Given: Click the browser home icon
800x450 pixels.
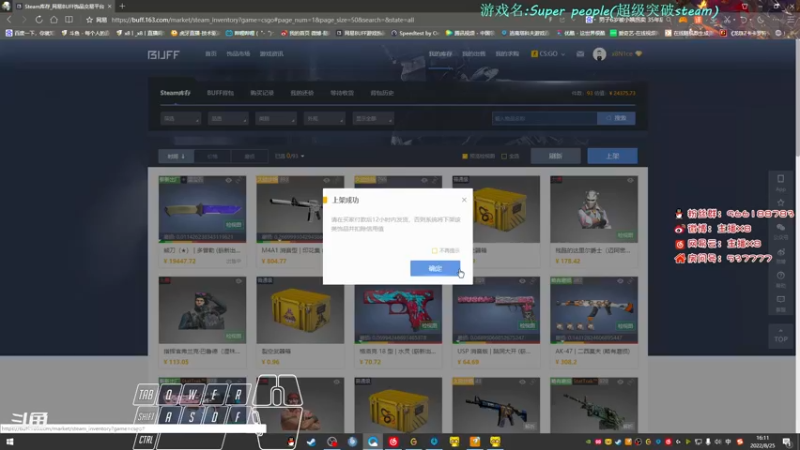Looking at the screenshot, I should pyautogui.click(x=54, y=19).
